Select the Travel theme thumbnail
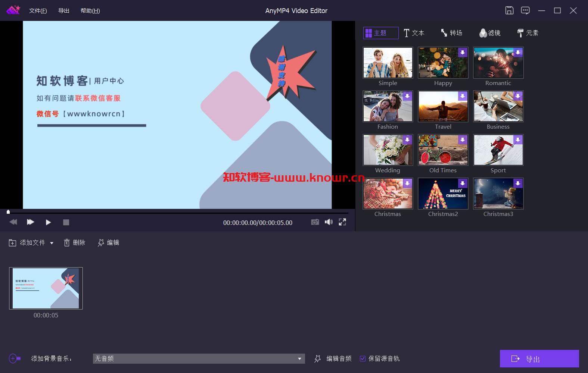Screen dimensions: 588x373 click(x=443, y=106)
